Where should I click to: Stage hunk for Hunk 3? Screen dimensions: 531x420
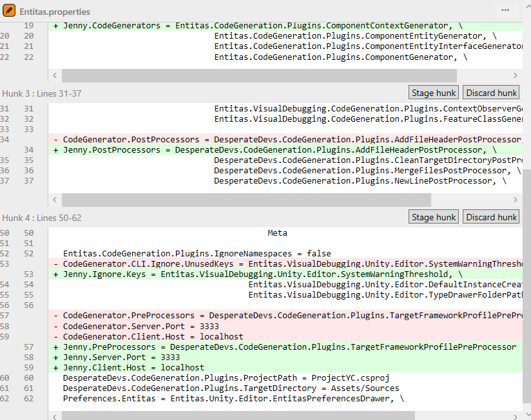click(x=433, y=92)
